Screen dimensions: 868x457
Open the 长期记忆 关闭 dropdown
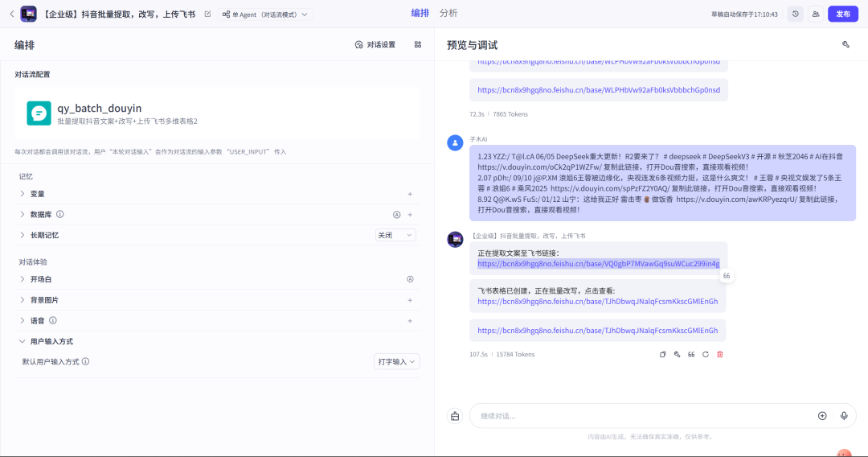[x=395, y=236]
